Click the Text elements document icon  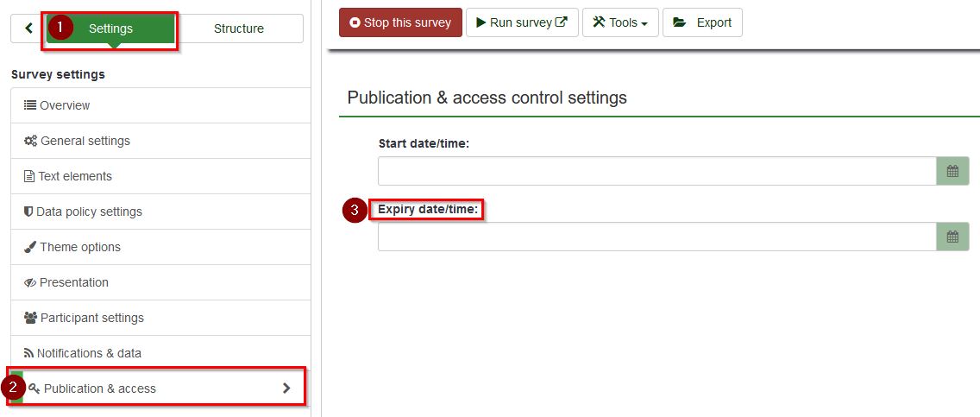click(x=28, y=176)
